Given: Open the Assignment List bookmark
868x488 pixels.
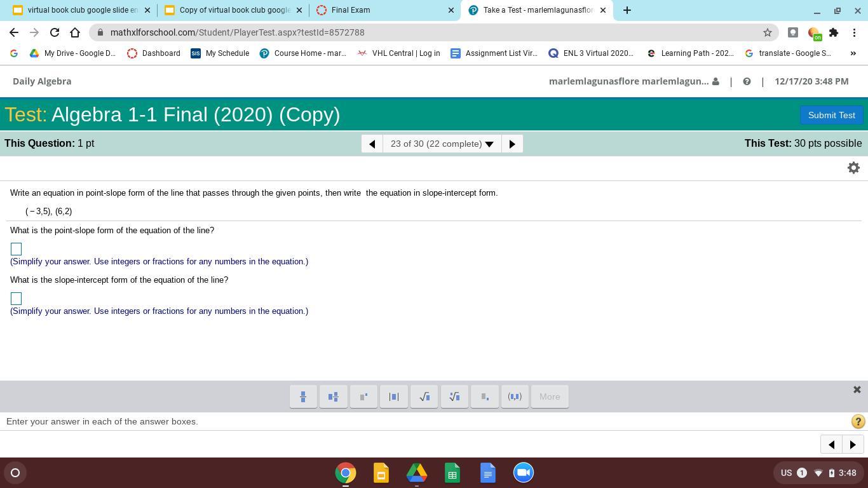Looking at the screenshot, I should click(x=494, y=53).
